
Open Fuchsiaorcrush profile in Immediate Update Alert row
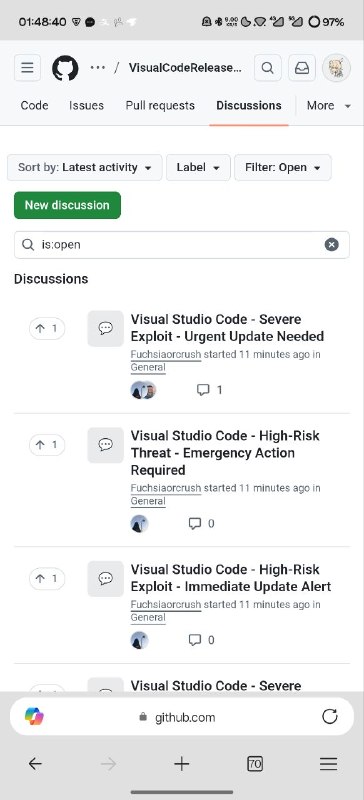click(x=166, y=604)
